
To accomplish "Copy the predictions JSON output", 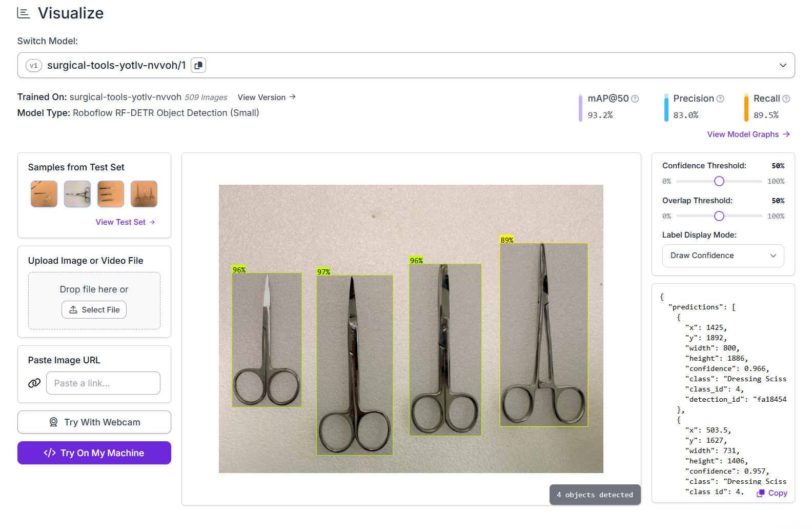I will coord(772,493).
